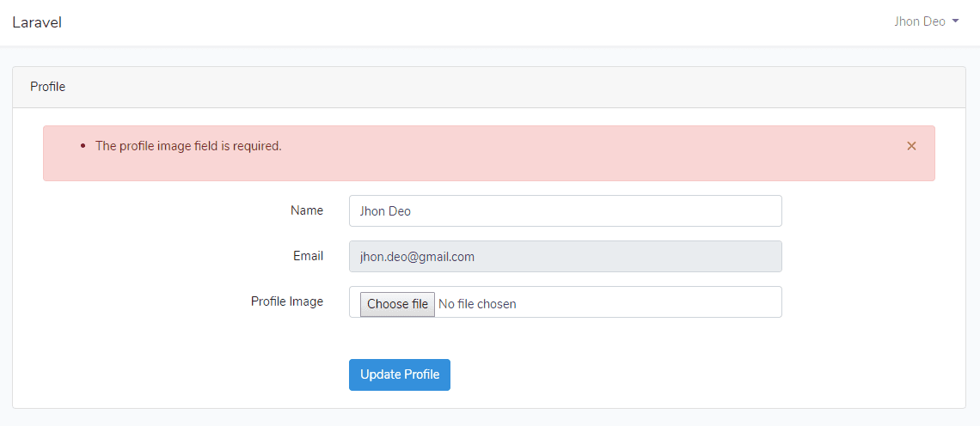This screenshot has height=426, width=980.
Task: Click the Laravel brand link
Action: pyautogui.click(x=37, y=22)
